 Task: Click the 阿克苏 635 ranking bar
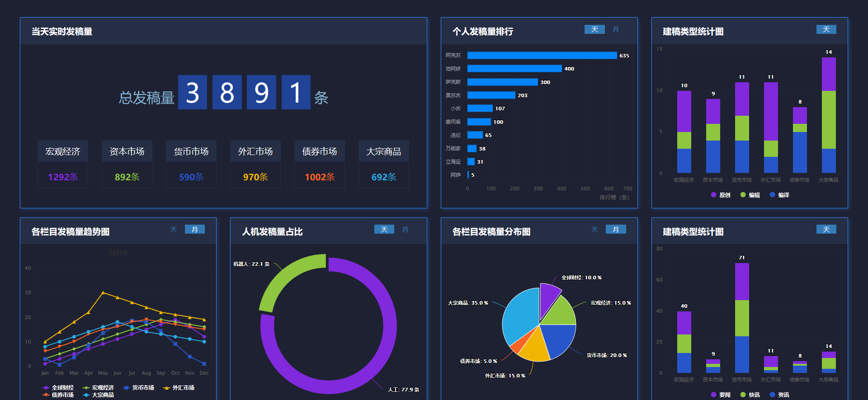click(542, 55)
